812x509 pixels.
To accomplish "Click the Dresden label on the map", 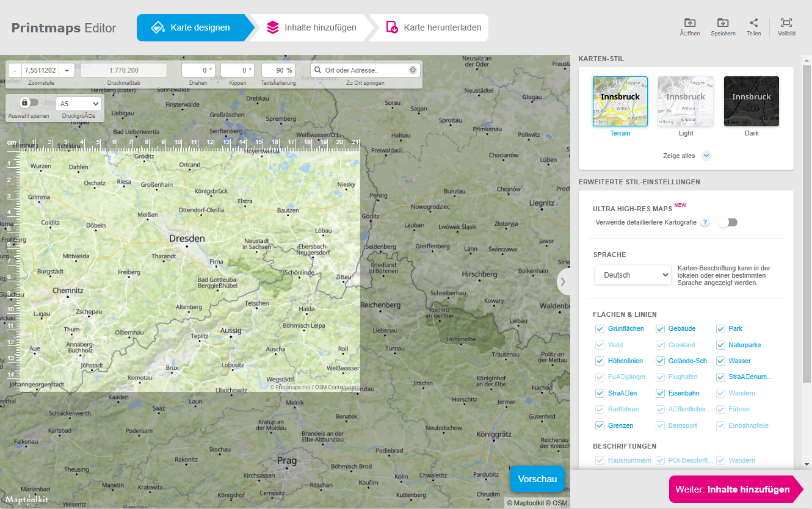I will coord(187,238).
